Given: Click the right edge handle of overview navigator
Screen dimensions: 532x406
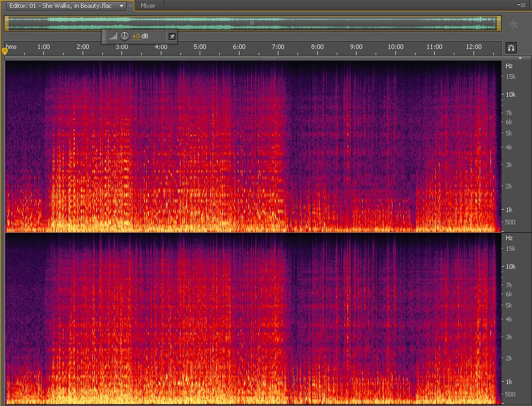Looking at the screenshot, I should point(498,23).
